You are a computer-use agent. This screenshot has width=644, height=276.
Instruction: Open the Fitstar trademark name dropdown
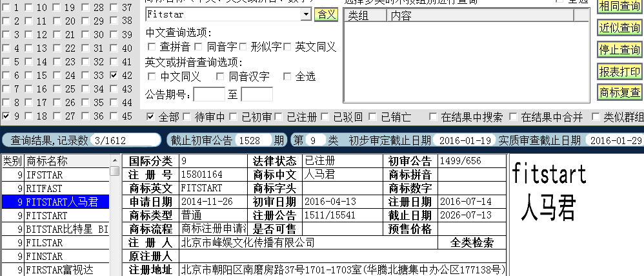[x=306, y=14]
